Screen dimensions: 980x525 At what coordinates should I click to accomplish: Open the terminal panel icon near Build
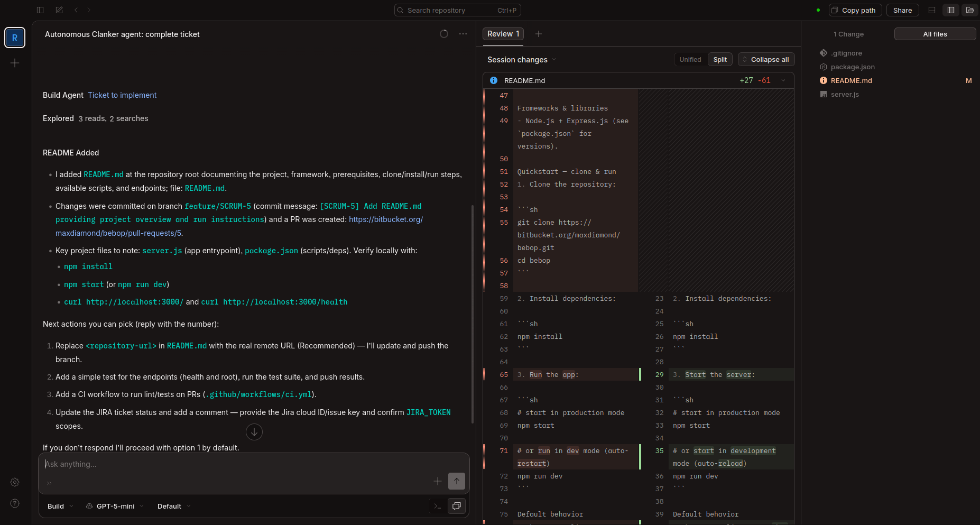point(437,506)
